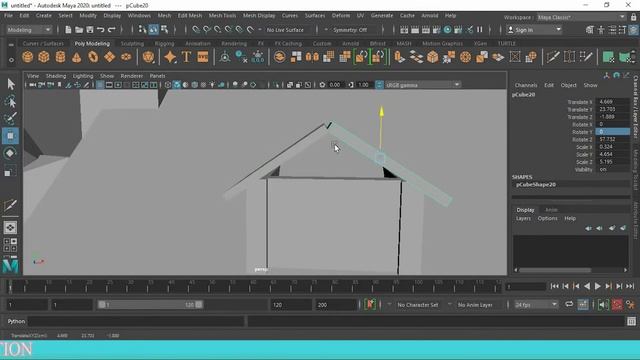
Task: Click the Layers menu in layer editor
Action: point(523,218)
